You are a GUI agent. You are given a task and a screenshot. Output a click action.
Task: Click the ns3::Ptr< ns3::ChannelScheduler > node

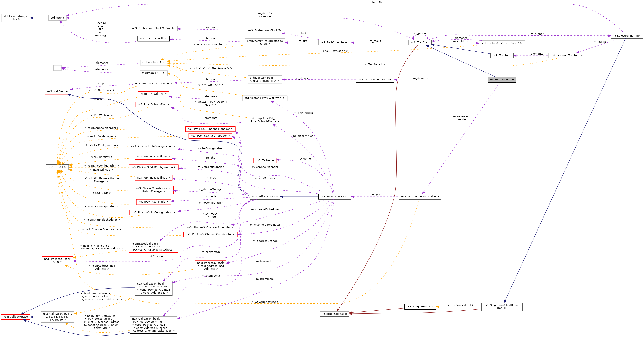[x=210, y=228]
